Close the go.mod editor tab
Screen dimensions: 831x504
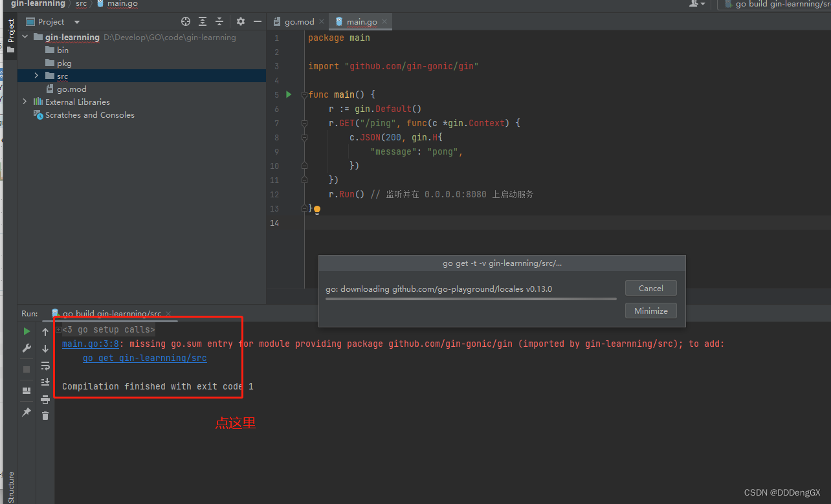322,21
